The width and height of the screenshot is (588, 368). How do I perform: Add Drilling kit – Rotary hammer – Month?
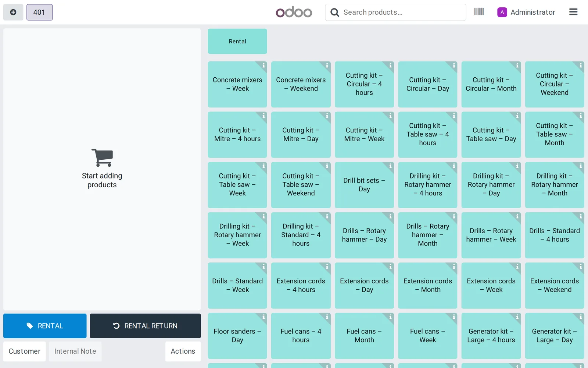555,185
